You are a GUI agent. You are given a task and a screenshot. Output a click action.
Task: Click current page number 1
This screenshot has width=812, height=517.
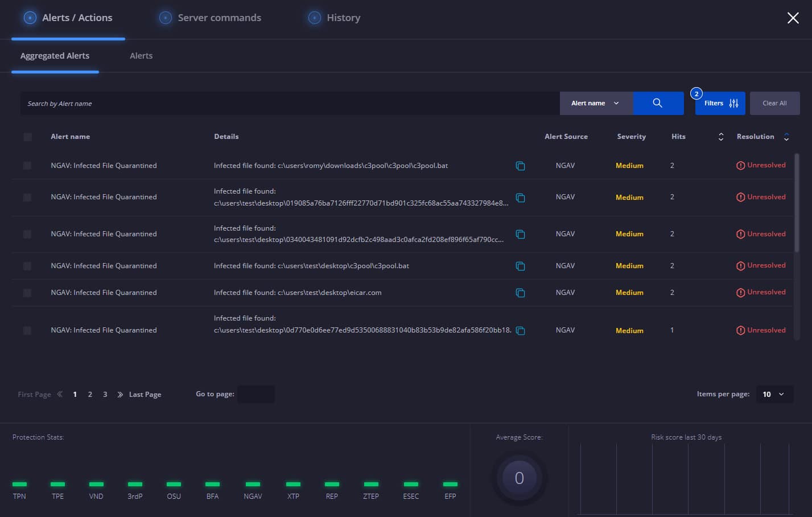click(x=75, y=394)
